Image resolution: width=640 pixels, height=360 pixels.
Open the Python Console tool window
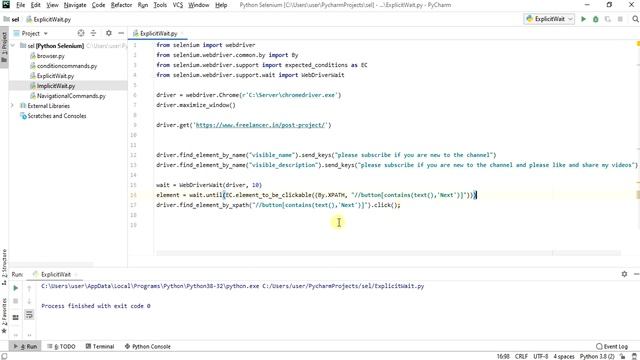coord(148,347)
